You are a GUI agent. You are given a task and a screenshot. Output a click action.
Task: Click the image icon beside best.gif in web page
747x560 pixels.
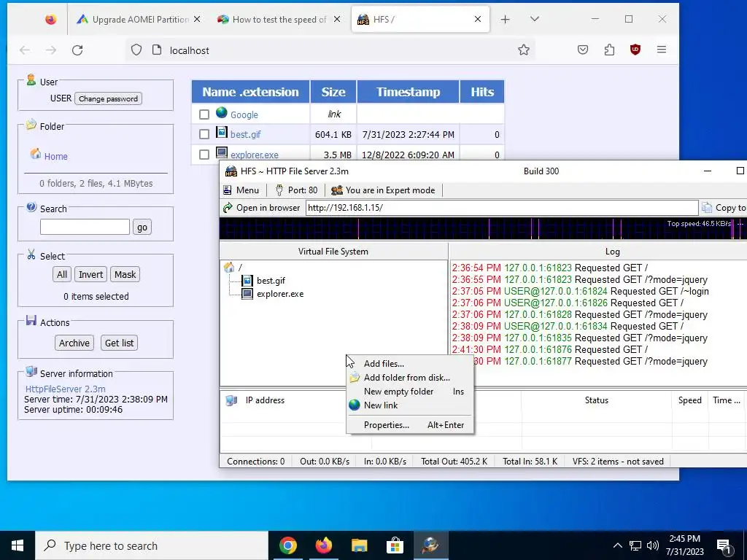(x=222, y=133)
